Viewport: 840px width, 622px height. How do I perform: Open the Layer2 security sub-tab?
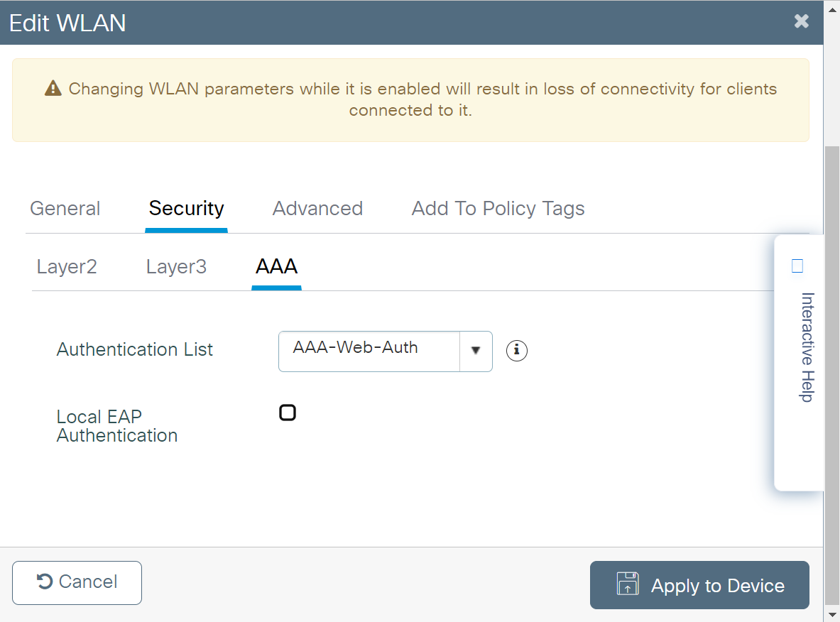point(67,267)
